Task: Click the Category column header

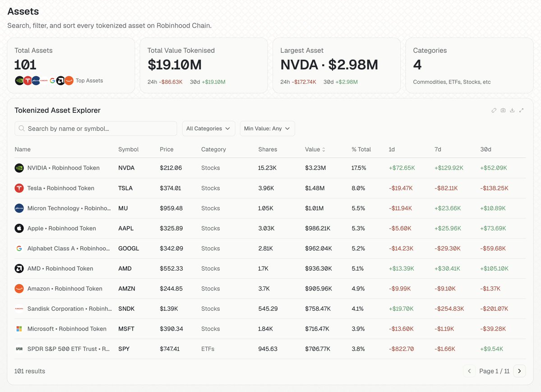Action: pyautogui.click(x=213, y=149)
